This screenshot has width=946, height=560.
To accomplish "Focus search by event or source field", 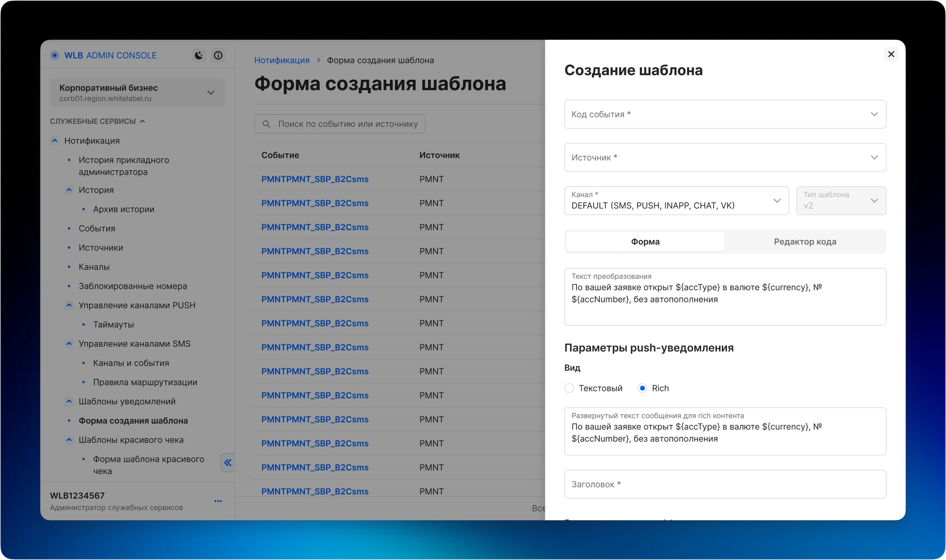I will pos(340,124).
